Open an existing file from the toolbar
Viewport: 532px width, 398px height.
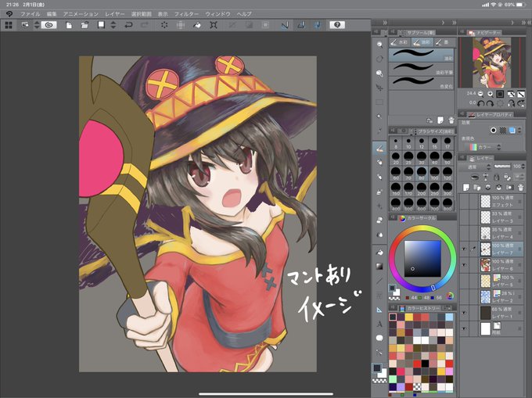point(84,25)
